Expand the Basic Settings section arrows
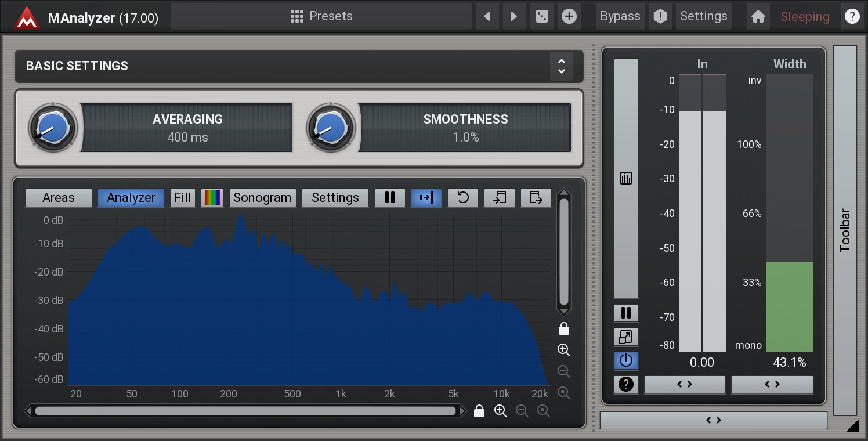 pyautogui.click(x=561, y=66)
